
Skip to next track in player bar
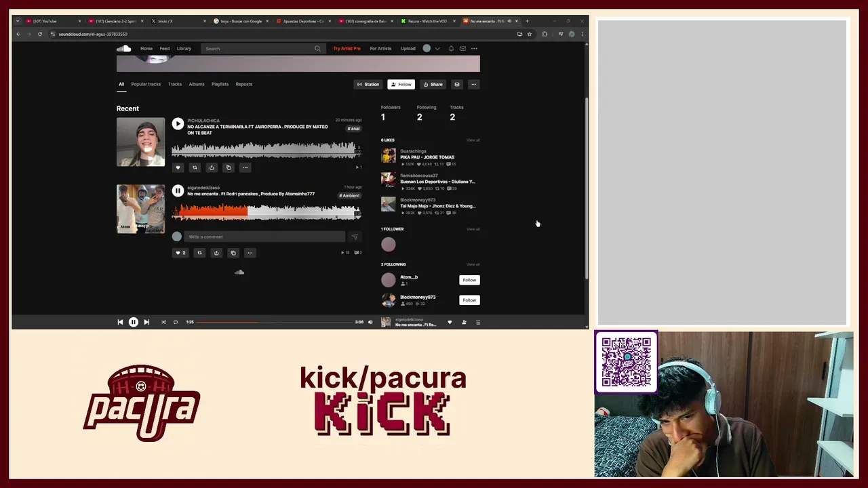[x=146, y=322]
